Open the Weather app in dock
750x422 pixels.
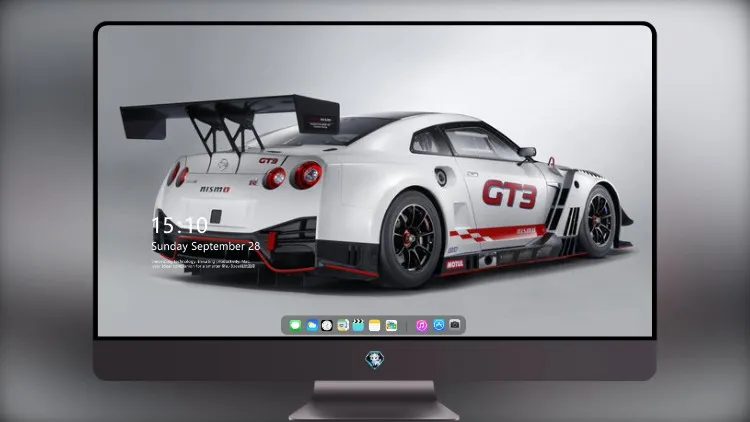coord(311,325)
